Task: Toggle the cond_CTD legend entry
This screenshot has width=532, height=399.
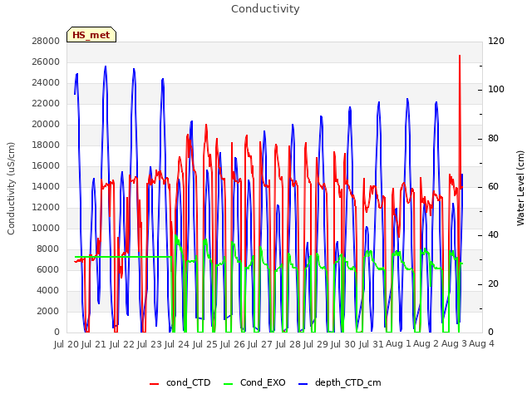Action: click(180, 382)
